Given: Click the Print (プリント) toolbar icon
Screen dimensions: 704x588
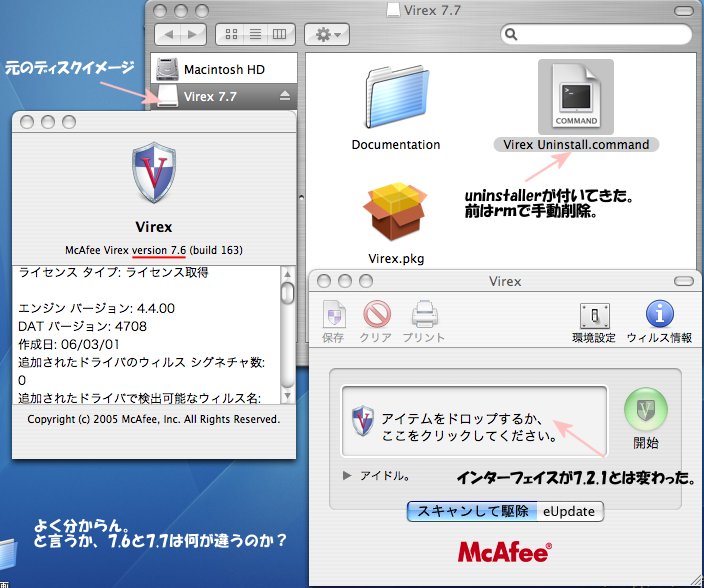Looking at the screenshot, I should tap(424, 322).
